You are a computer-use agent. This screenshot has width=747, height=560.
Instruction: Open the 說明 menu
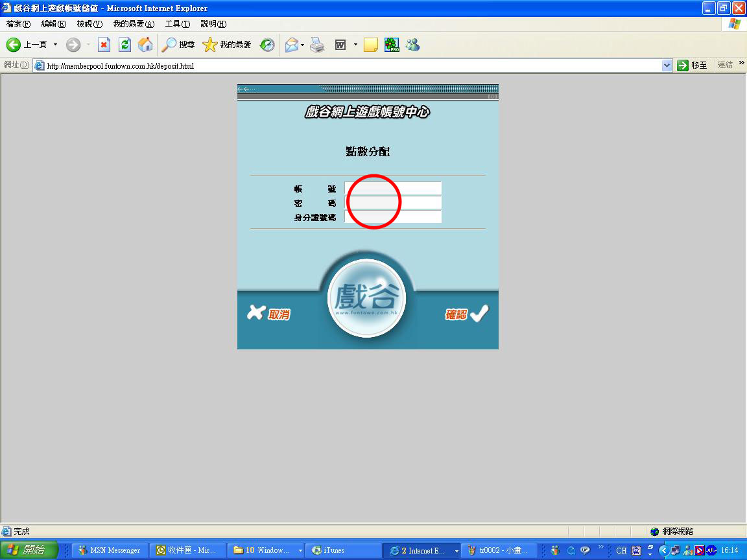coord(213,24)
